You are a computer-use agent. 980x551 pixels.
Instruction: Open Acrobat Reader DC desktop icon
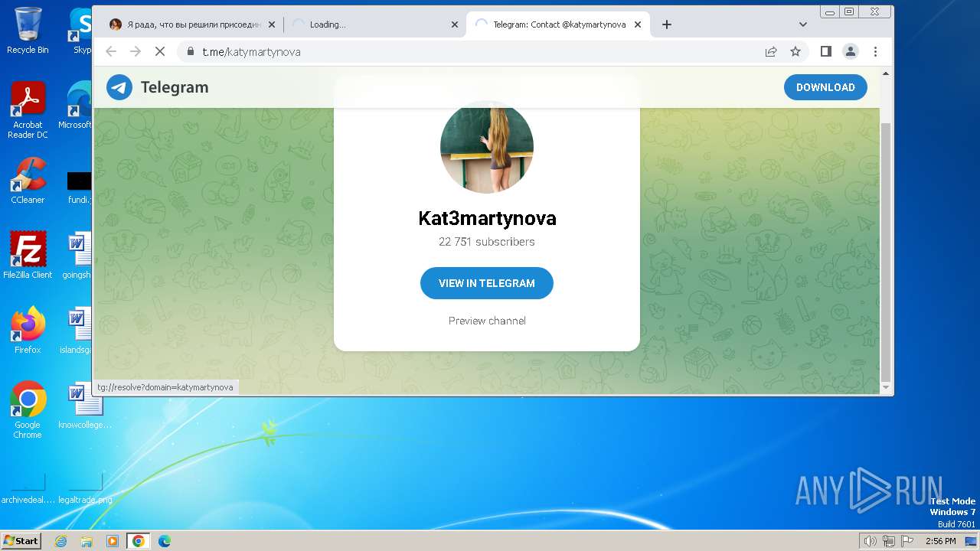point(28,110)
